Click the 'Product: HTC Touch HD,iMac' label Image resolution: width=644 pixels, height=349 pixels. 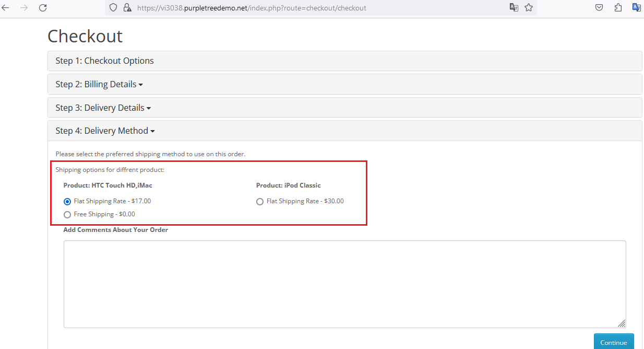pyautogui.click(x=108, y=185)
